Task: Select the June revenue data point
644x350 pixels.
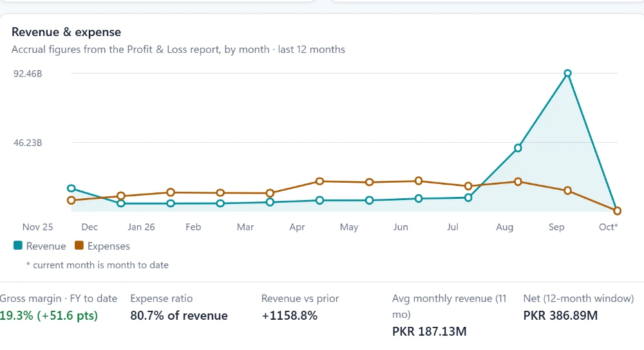Action: 419,199
